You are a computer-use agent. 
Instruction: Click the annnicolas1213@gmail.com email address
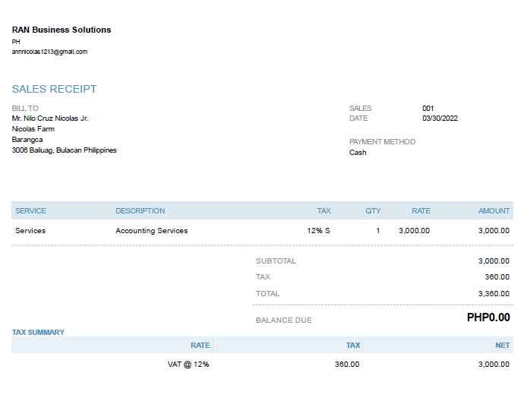point(49,52)
